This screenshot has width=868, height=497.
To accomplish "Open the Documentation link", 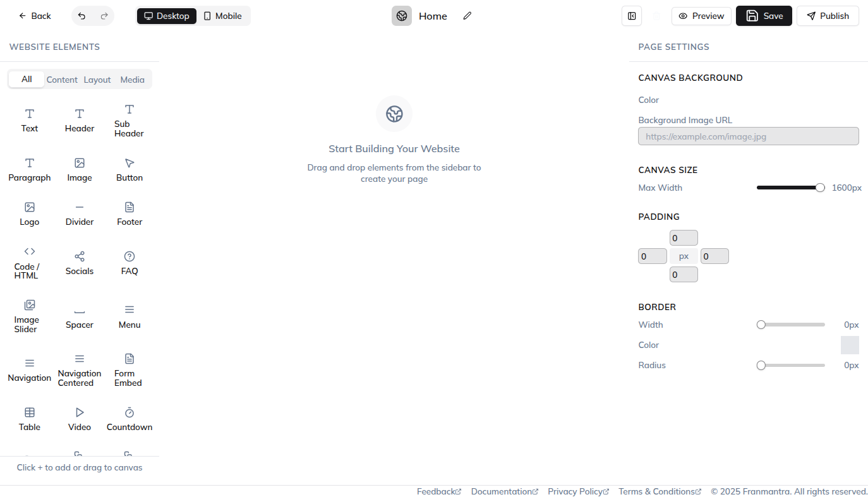I will pyautogui.click(x=505, y=491).
